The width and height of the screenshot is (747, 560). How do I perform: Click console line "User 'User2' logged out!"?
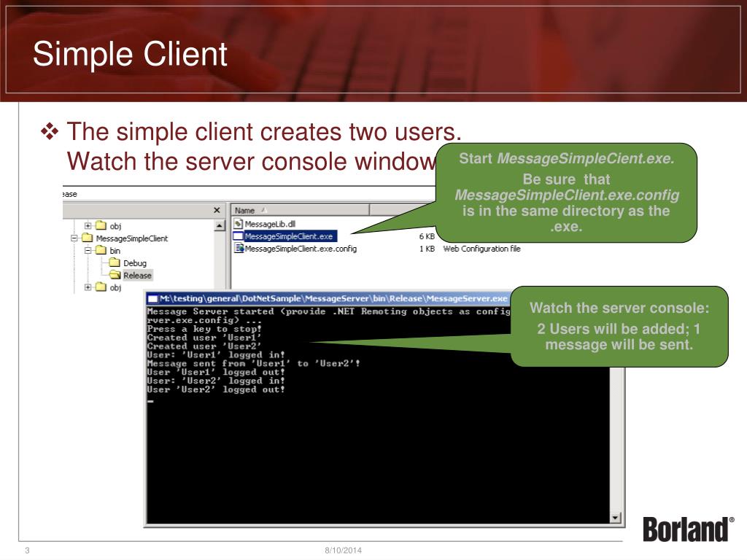click(x=216, y=389)
